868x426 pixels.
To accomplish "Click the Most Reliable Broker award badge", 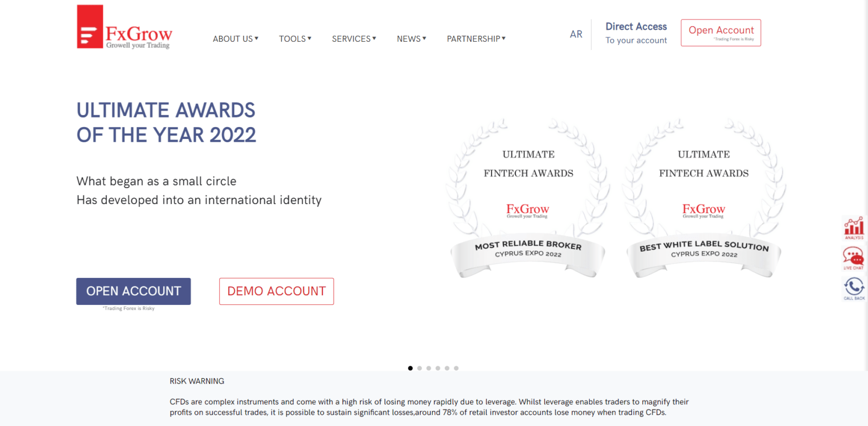I will [528, 199].
